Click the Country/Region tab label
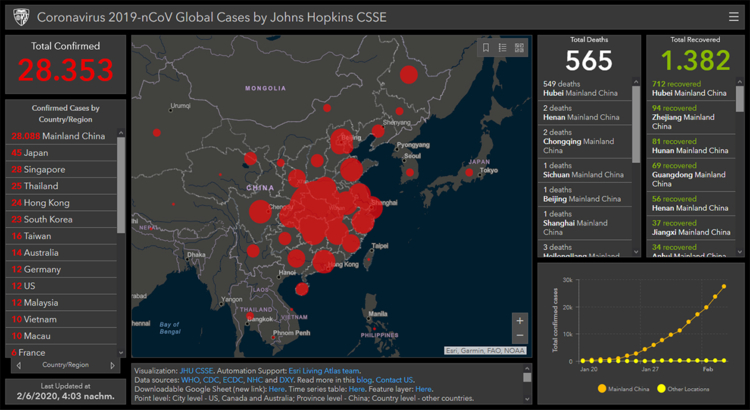The height and width of the screenshot is (410, 750). (66, 365)
